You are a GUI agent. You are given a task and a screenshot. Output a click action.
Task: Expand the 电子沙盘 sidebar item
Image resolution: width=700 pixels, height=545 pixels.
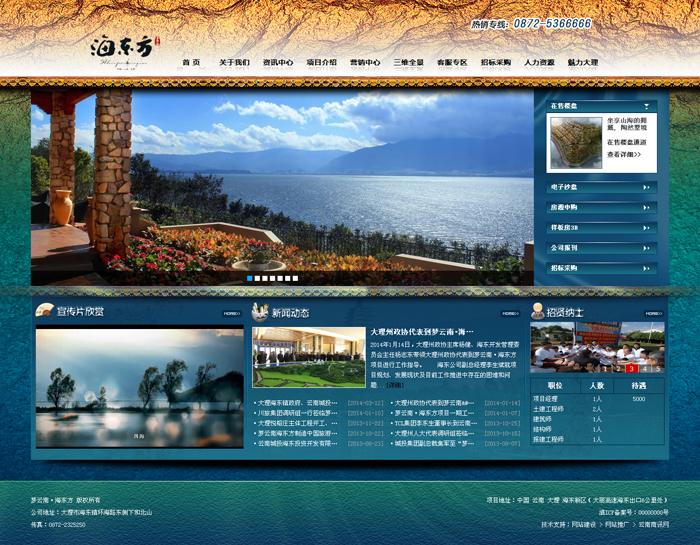pos(647,186)
